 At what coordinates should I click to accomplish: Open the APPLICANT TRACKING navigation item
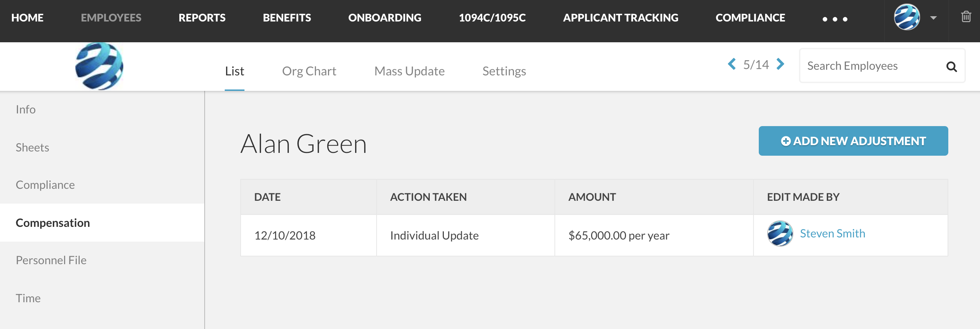click(x=620, y=18)
